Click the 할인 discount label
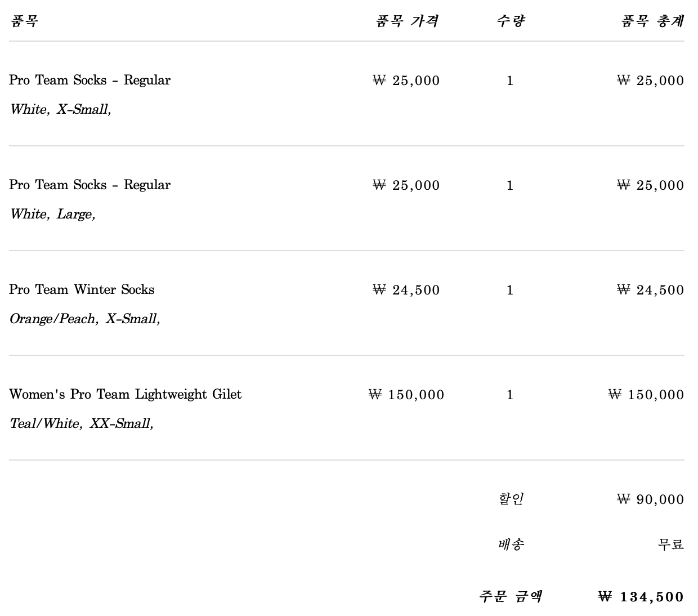Viewport: 698px width, 616px height. coord(511,499)
